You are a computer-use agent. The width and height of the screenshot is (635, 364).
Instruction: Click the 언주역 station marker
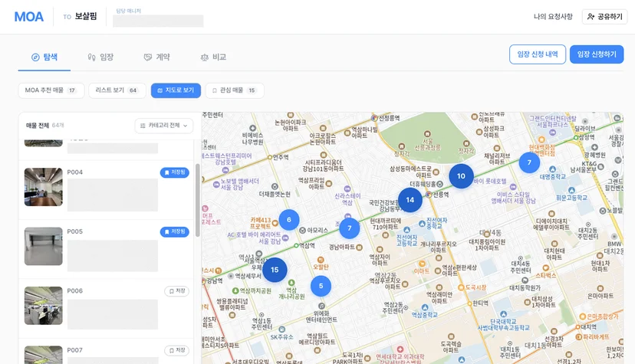(x=270, y=157)
